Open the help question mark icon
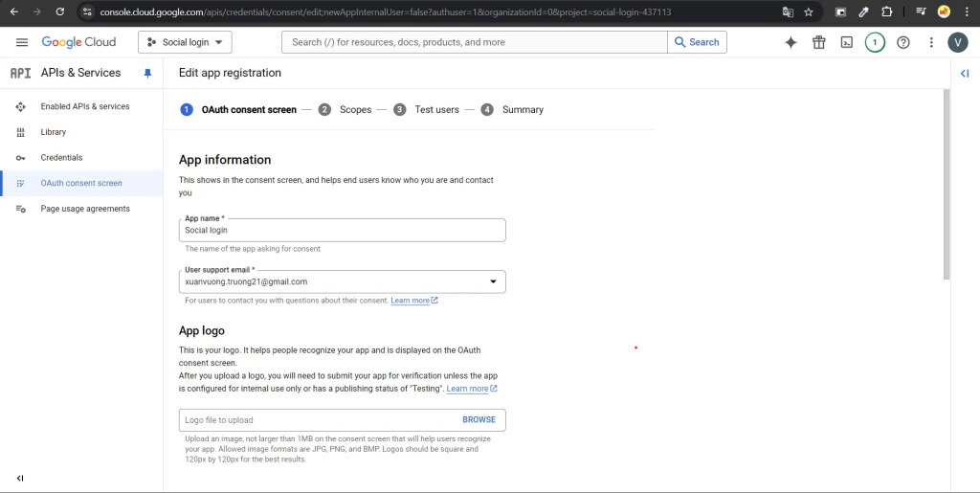The image size is (980, 493). tap(902, 42)
